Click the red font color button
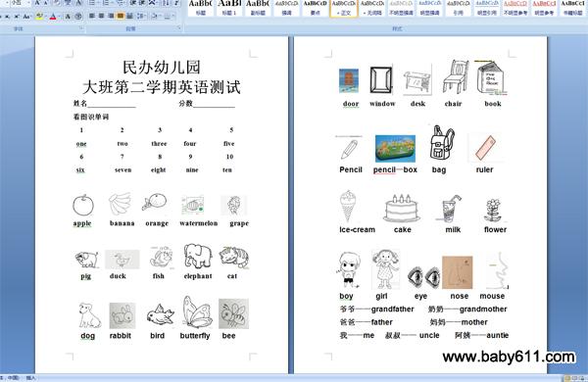This screenshot has height=382, width=588. click(x=53, y=16)
